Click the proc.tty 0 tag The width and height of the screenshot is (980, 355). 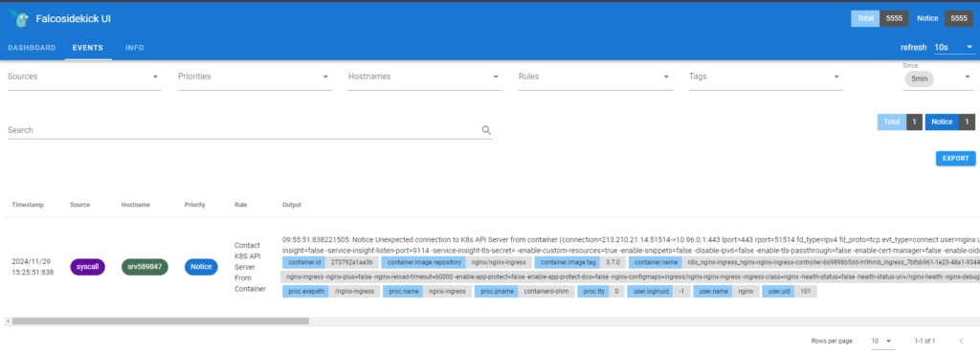pyautogui.click(x=601, y=291)
